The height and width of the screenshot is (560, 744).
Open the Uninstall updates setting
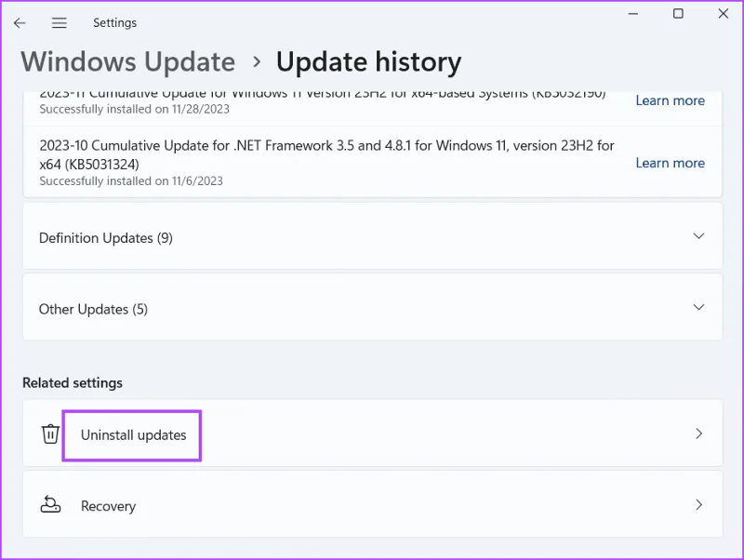373,433
